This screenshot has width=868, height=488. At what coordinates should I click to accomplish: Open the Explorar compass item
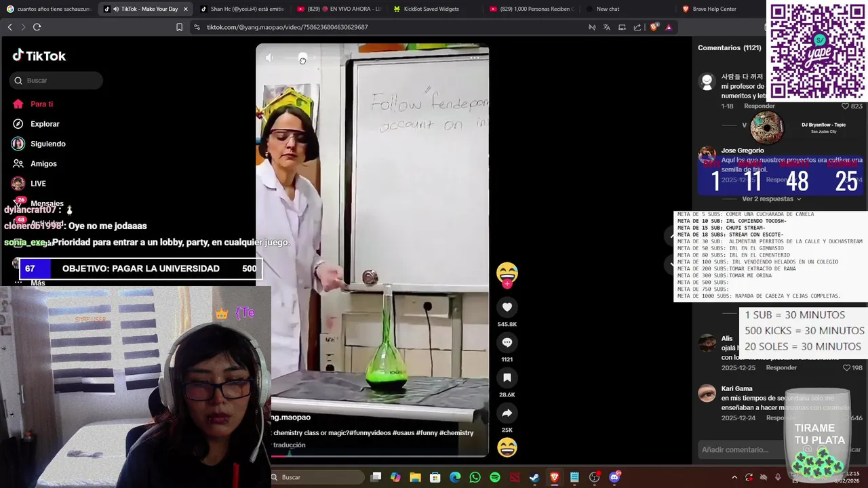coord(37,124)
